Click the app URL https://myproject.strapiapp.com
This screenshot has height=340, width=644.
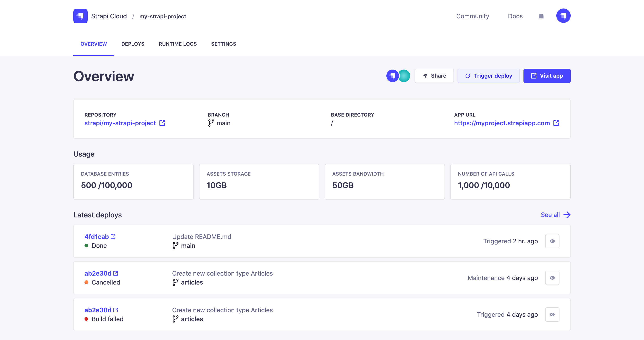[502, 123]
